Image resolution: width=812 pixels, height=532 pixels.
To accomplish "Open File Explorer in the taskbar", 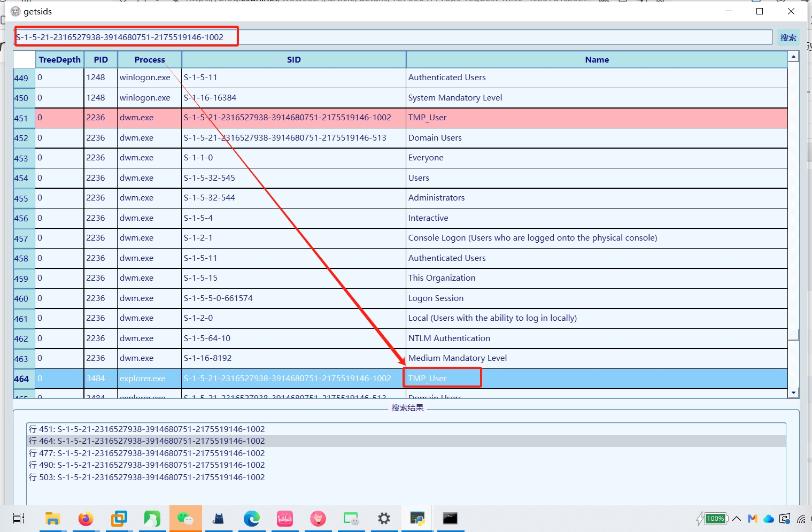I will [52, 518].
